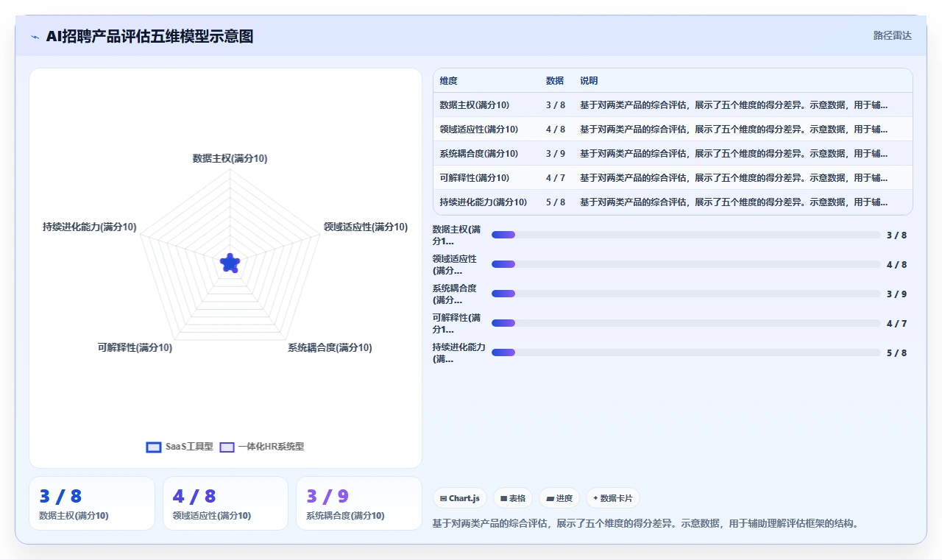942x560 pixels.
Task: Click the 4 / 7 value beside the 可解释性 progress bar
Action: [896, 324]
